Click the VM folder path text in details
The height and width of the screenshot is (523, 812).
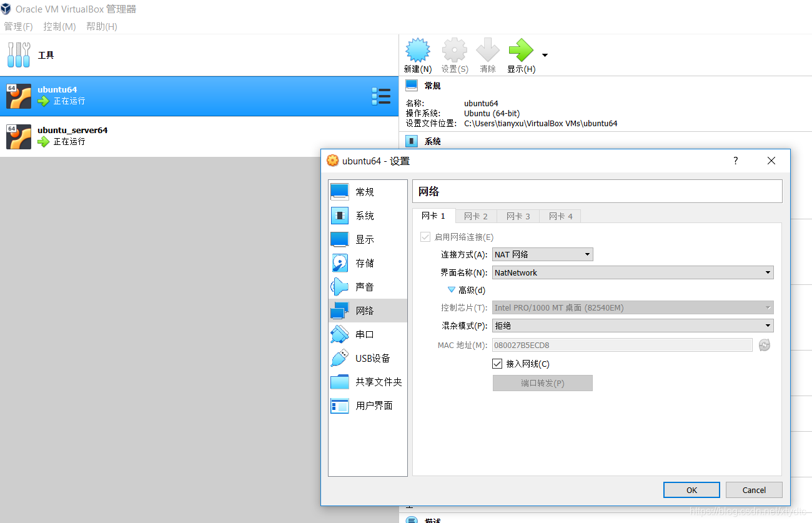[540, 124]
